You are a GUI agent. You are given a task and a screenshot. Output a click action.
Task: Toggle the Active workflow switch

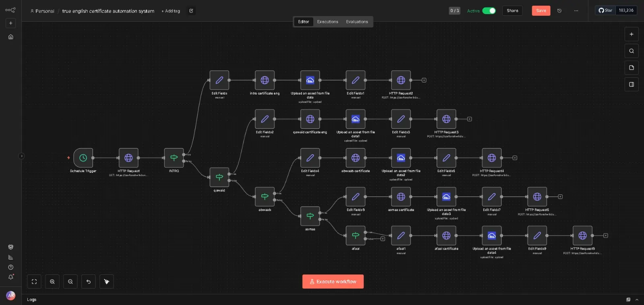click(x=489, y=11)
